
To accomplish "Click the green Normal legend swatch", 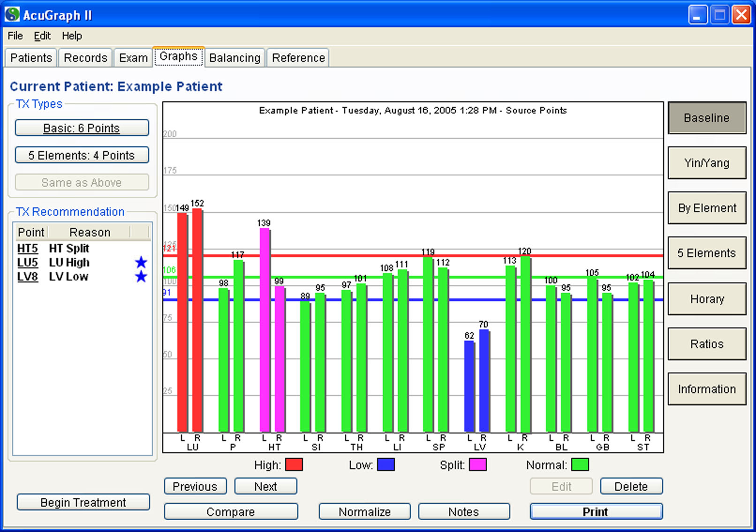I will point(580,465).
